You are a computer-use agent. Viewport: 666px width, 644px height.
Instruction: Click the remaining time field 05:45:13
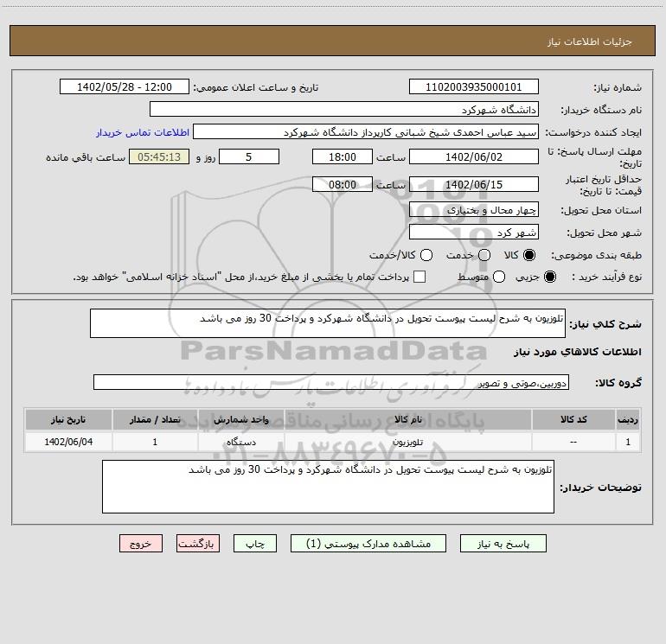[159, 156]
